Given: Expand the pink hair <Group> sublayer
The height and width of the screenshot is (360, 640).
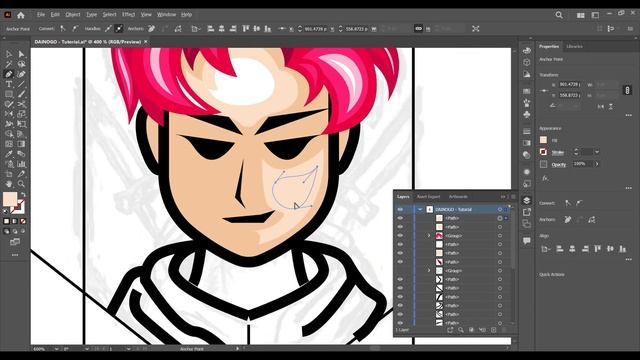Looking at the screenshot, I should [x=429, y=236].
